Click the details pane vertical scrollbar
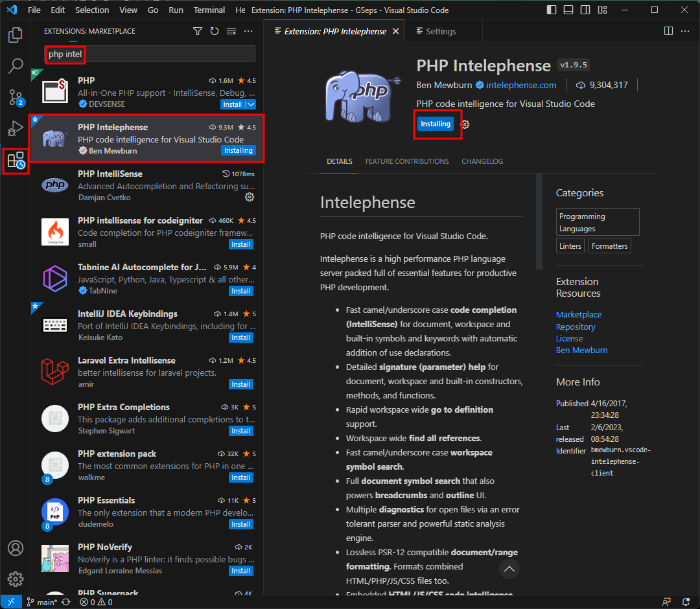The height and width of the screenshot is (609, 700). [x=539, y=222]
